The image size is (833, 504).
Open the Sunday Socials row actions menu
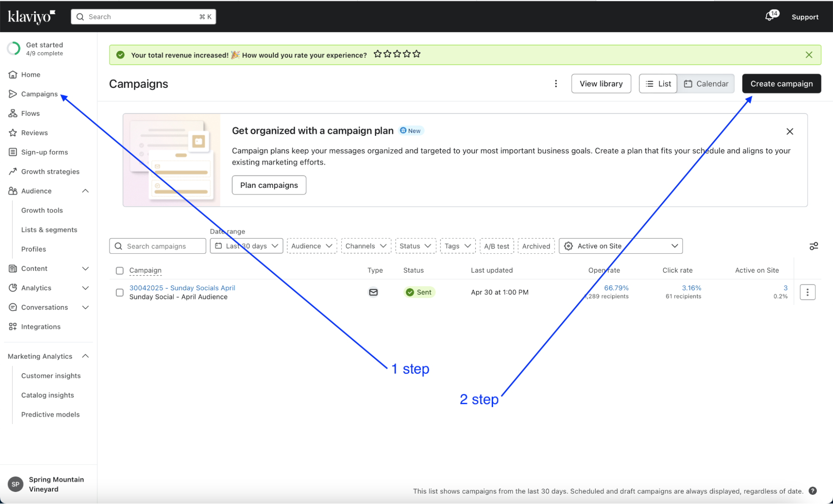point(807,292)
